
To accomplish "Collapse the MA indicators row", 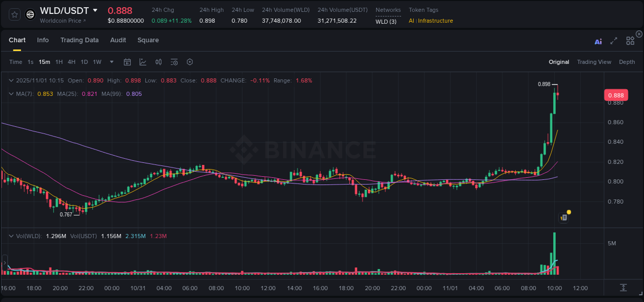I will tap(11, 93).
